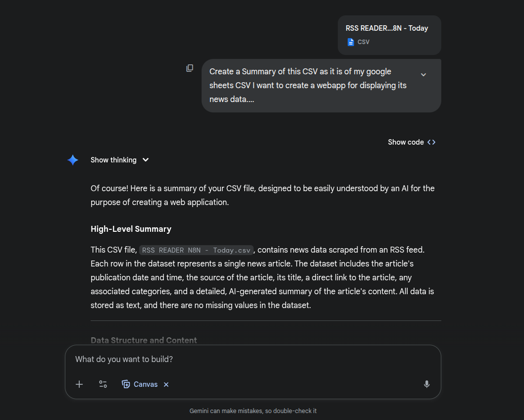Remove Canvas with the X icon
524x420 pixels.
pos(166,384)
